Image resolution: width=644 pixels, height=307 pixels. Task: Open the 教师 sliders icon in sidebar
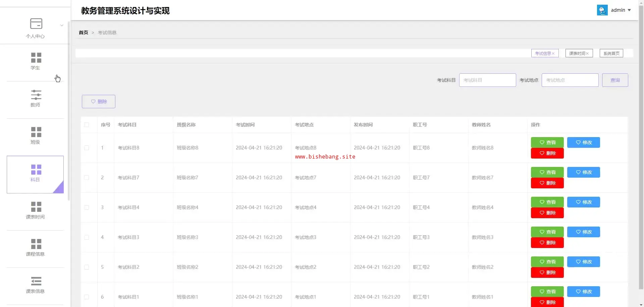tap(36, 95)
